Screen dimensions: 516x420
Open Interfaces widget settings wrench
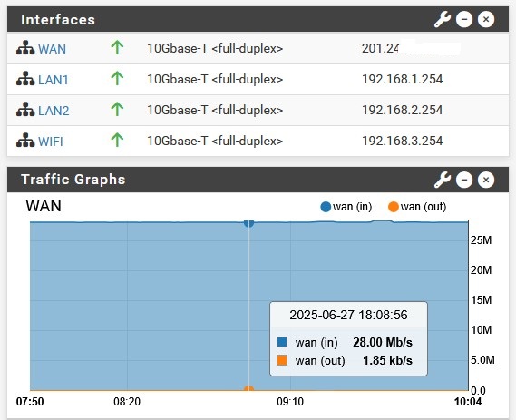(x=443, y=19)
